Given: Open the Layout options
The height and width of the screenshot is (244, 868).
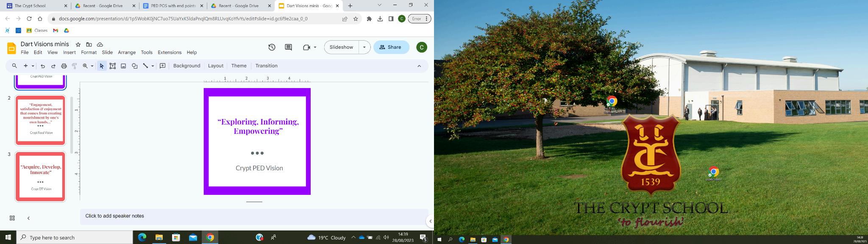Looking at the screenshot, I should click(215, 66).
